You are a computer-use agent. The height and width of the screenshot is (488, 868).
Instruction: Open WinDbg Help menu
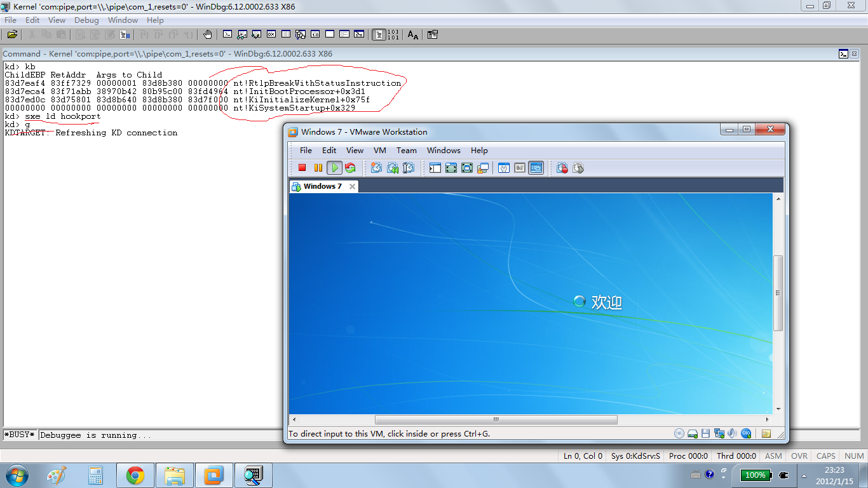tap(155, 20)
